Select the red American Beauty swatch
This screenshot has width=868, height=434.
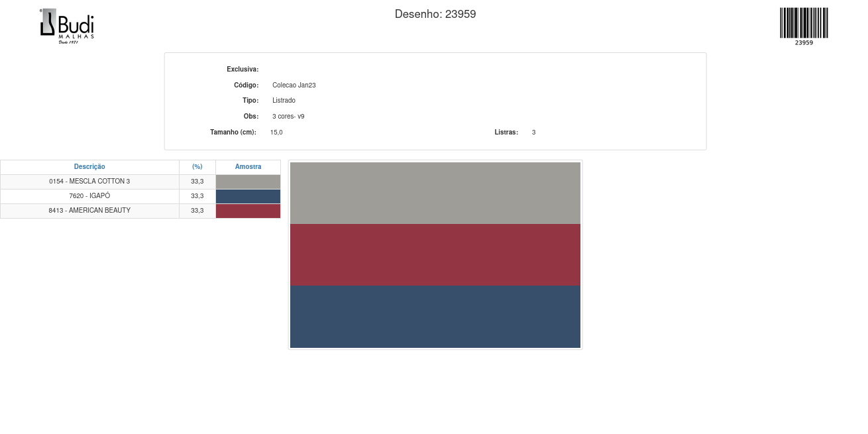(248, 211)
